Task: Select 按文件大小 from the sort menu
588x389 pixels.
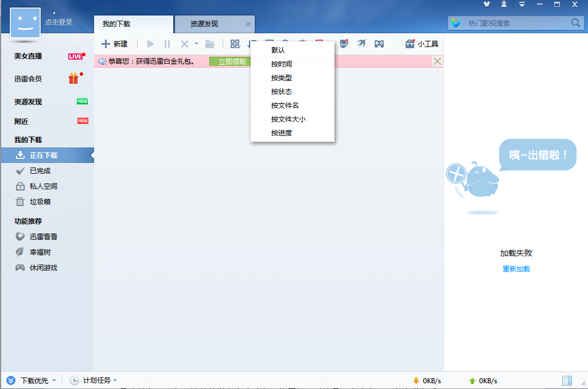Action: pyautogui.click(x=290, y=119)
